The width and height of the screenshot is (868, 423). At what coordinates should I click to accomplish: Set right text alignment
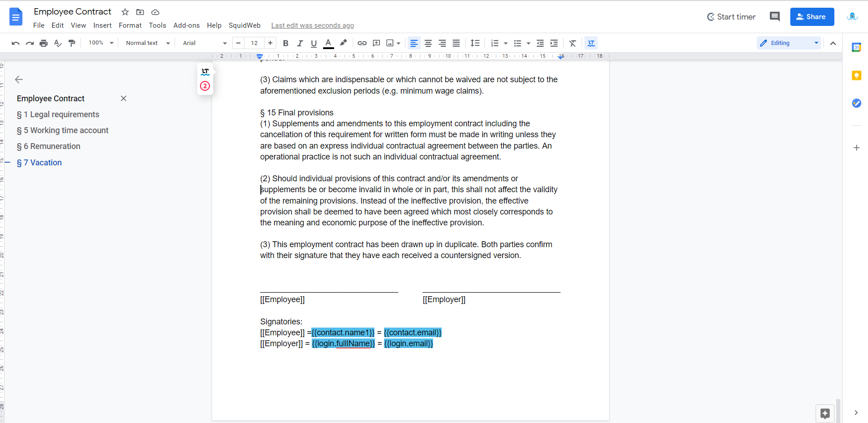[x=442, y=43]
